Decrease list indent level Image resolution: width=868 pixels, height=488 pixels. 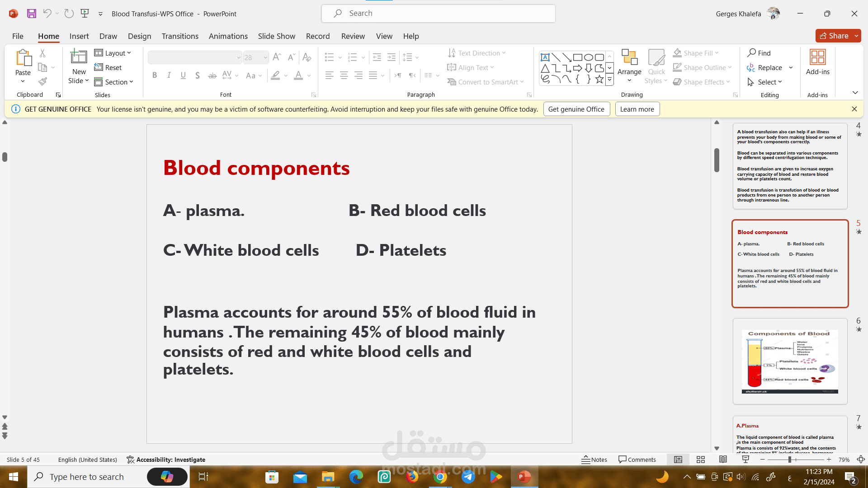pos(377,57)
